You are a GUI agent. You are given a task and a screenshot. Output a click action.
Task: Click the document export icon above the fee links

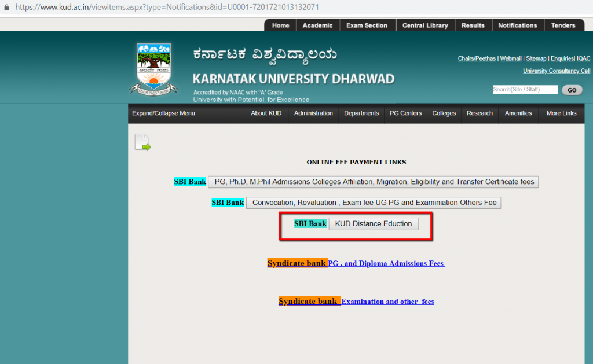142,142
